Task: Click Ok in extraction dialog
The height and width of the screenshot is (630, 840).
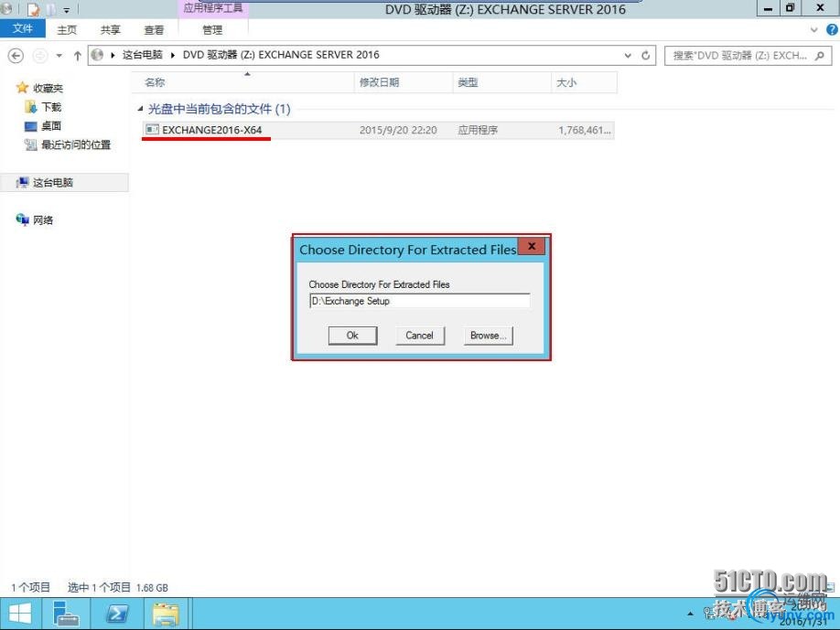Action: tap(352, 336)
